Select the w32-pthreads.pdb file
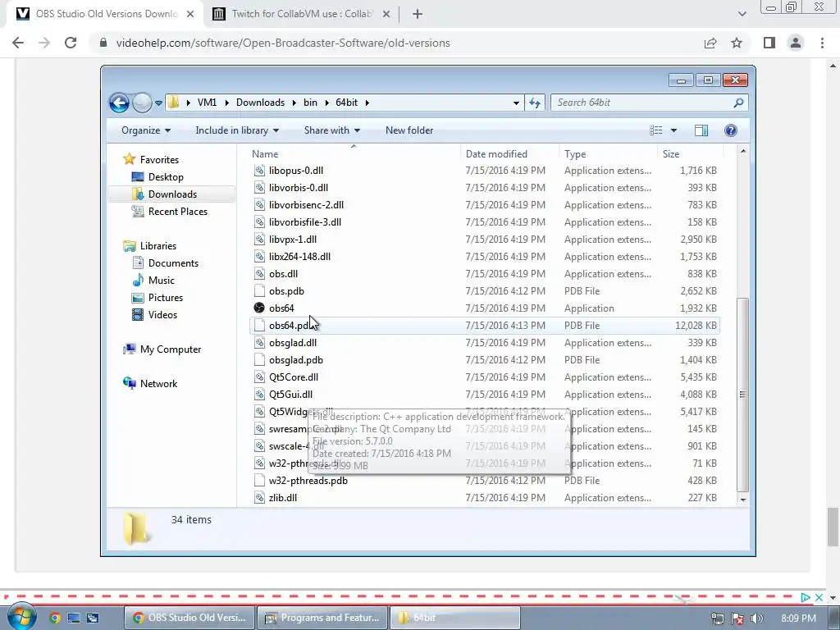The image size is (840, 630). 308,481
